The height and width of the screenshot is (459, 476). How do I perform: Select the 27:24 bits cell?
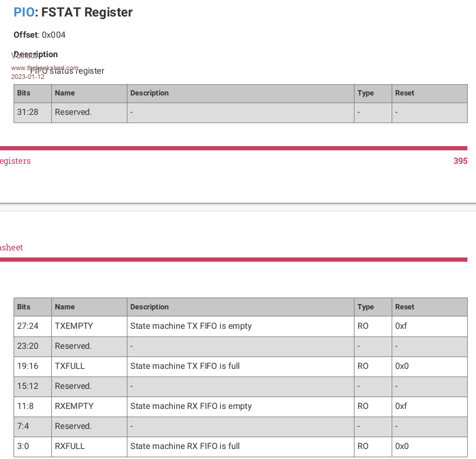click(x=28, y=326)
